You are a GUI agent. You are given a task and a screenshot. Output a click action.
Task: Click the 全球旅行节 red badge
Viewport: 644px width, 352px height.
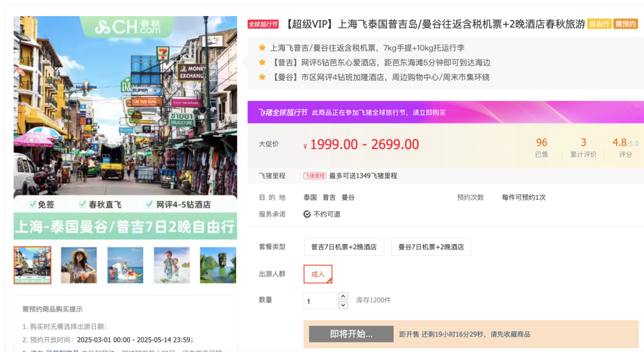pyautogui.click(x=263, y=24)
